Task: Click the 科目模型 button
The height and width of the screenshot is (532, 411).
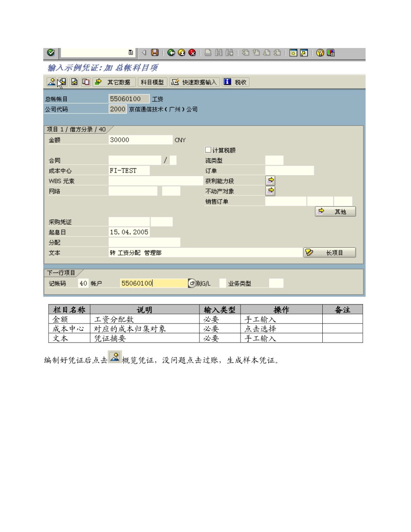Action: click(152, 82)
